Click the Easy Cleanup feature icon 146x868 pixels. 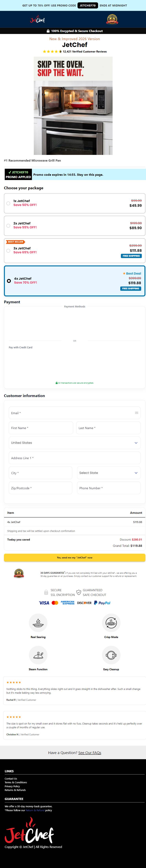[111, 655]
